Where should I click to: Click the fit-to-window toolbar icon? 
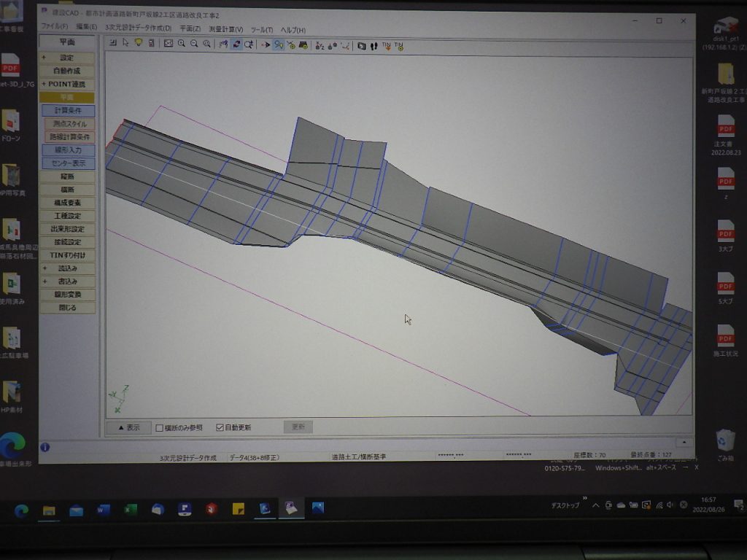coord(169,44)
